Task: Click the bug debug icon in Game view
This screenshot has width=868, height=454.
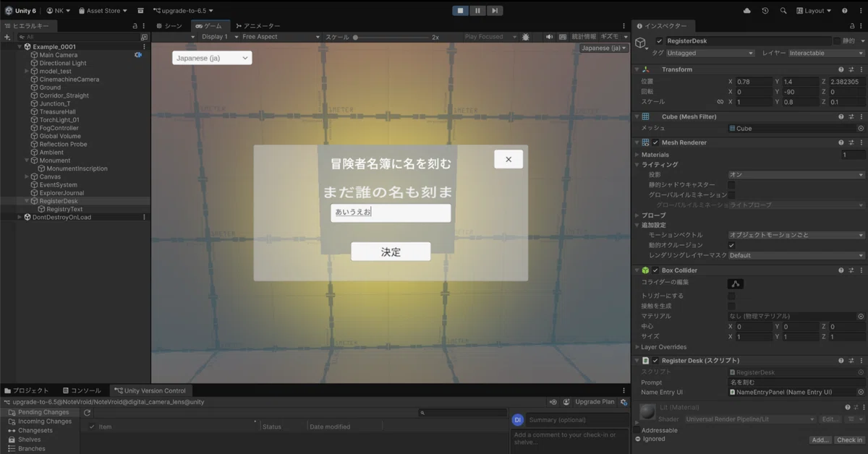Action: [x=526, y=37]
